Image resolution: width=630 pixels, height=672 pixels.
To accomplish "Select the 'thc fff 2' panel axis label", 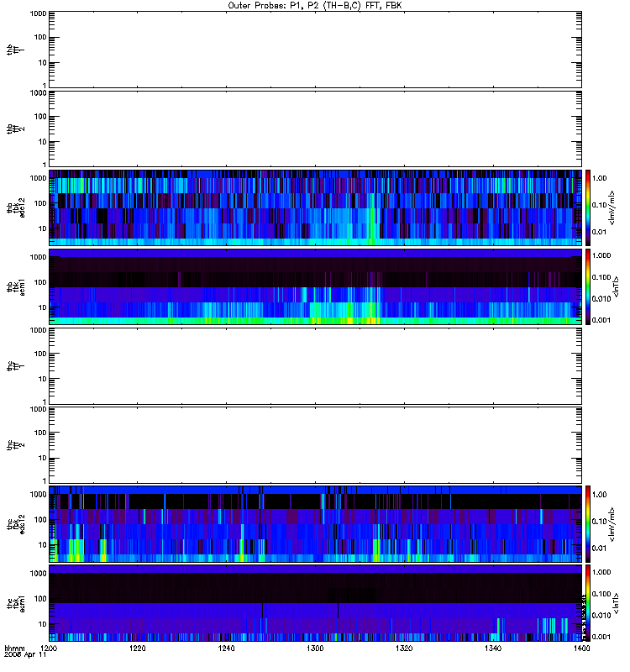I will [x=15, y=445].
